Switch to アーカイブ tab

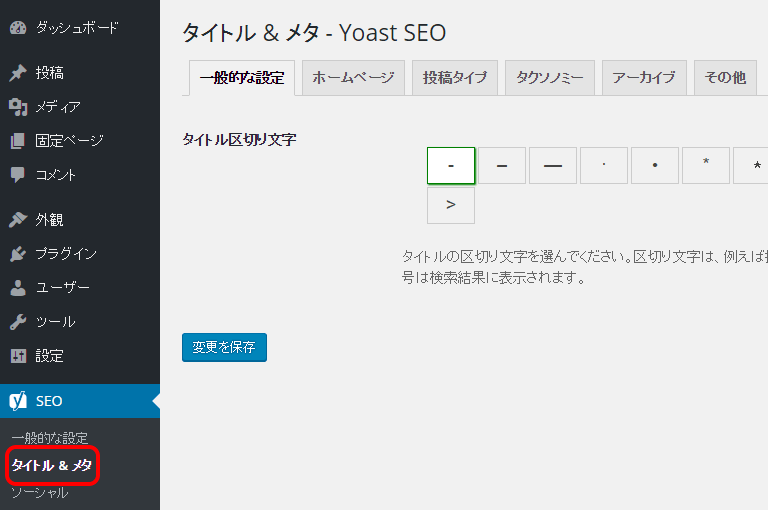click(x=644, y=77)
